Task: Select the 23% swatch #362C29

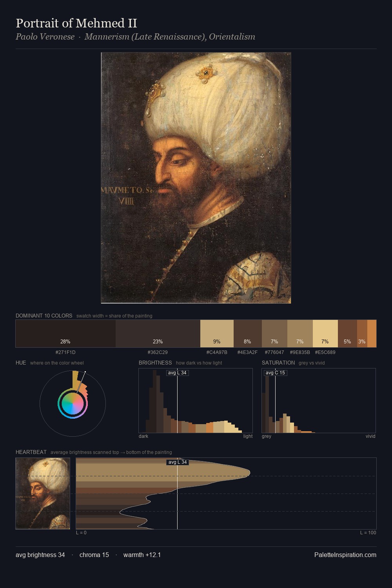Action: point(158,334)
